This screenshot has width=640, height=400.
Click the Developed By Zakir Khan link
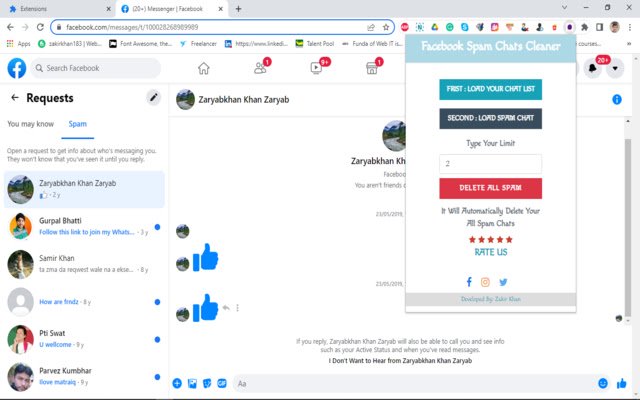tap(491, 299)
